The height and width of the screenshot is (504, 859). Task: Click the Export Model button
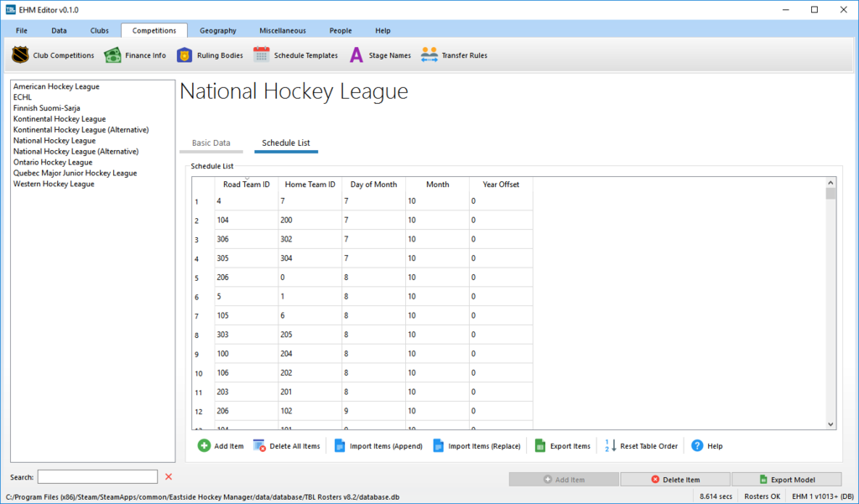point(787,480)
